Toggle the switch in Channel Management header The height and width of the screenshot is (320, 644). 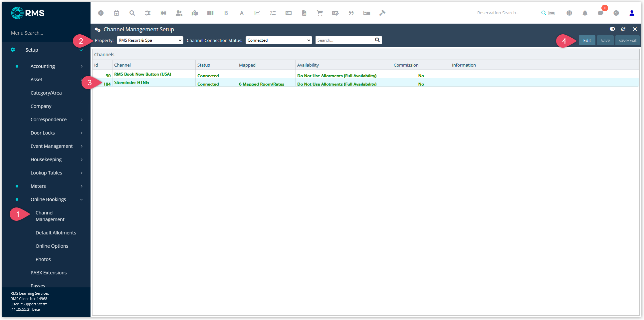(x=612, y=29)
